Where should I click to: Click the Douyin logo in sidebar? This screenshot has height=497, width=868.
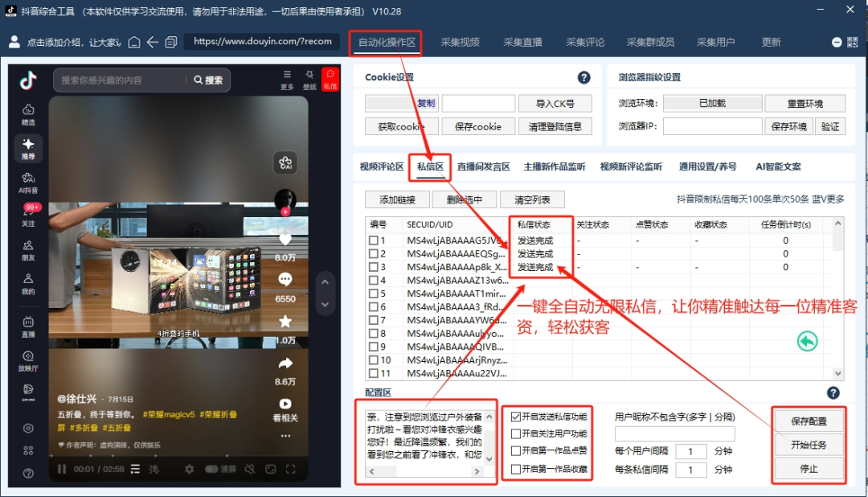(28, 80)
